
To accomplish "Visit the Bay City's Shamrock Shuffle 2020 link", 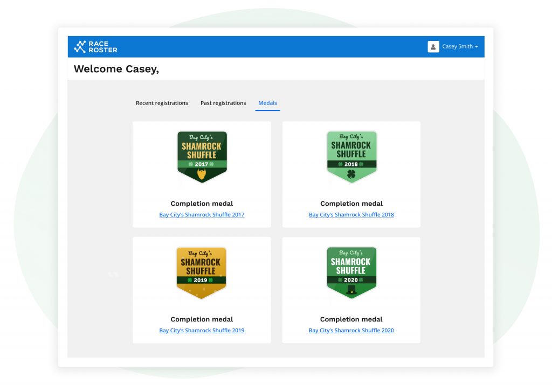I will pyautogui.click(x=351, y=331).
